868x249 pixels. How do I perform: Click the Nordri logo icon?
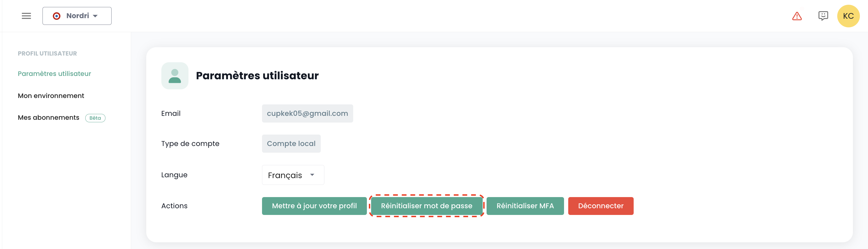(x=56, y=16)
